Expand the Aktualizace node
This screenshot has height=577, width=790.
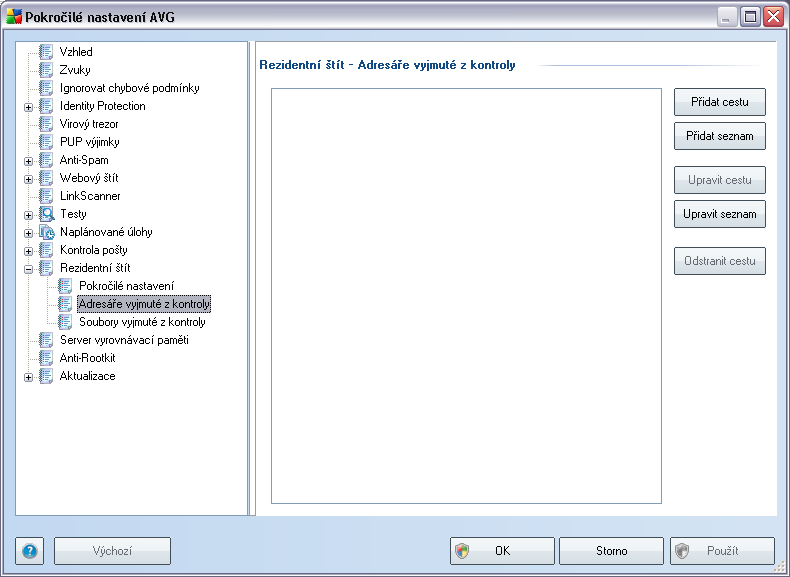click(x=28, y=377)
